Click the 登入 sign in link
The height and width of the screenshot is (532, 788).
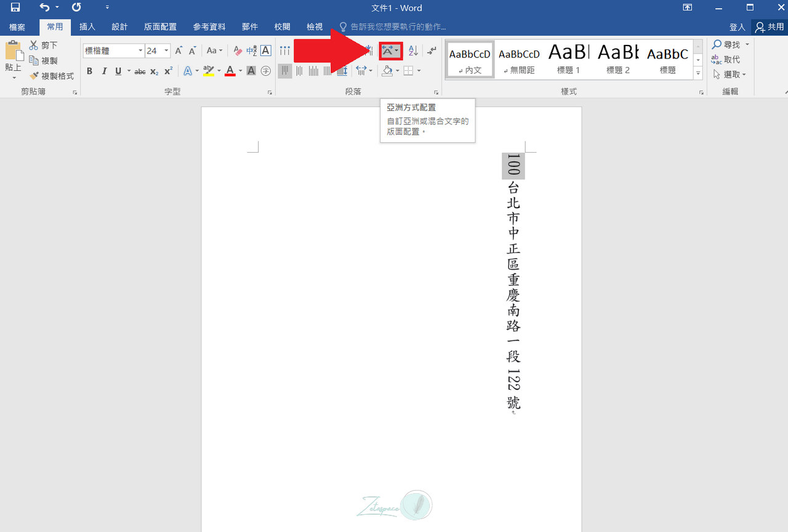[x=738, y=27]
